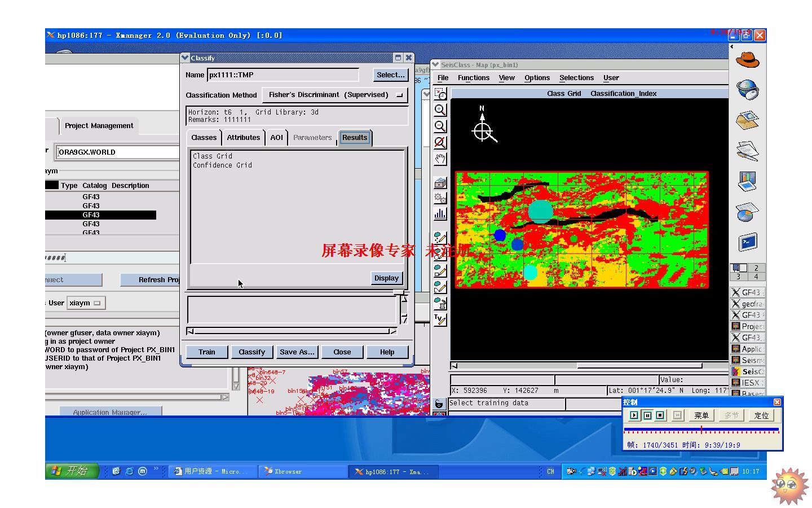Open the presentation chart icon in panel
Viewport: 812px width, 508px height.
pyautogui.click(x=748, y=182)
